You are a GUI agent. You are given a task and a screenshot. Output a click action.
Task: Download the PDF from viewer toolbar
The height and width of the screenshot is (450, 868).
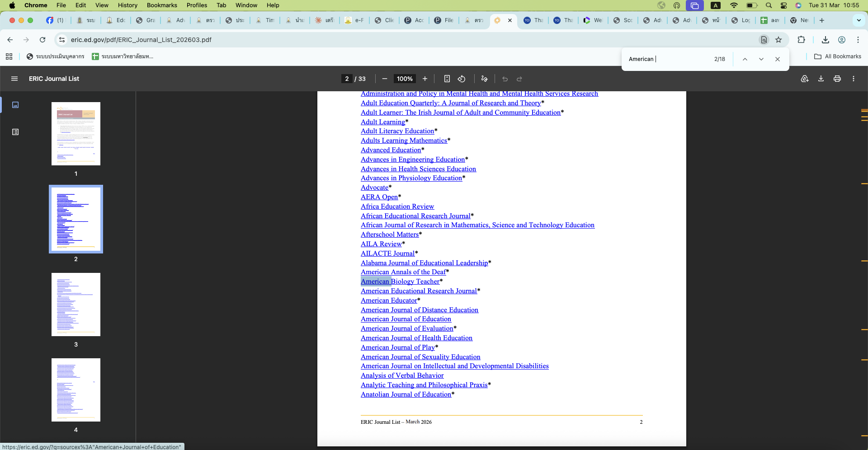(821, 79)
